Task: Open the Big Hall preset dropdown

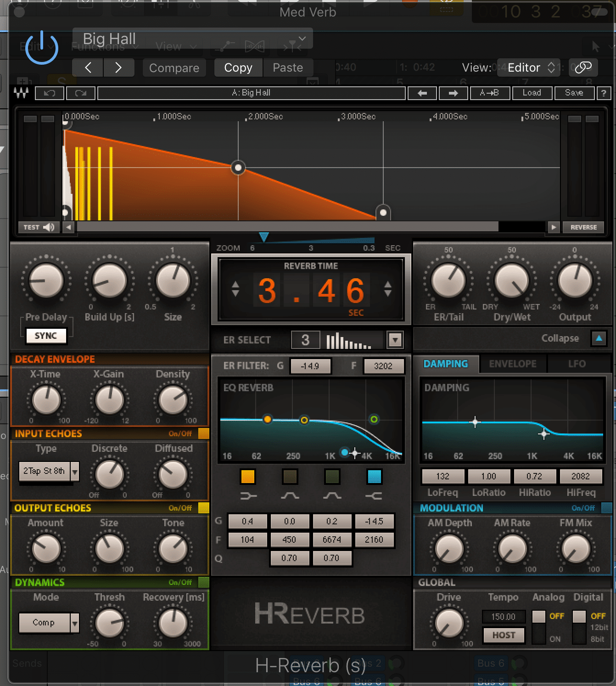Action: [193, 39]
